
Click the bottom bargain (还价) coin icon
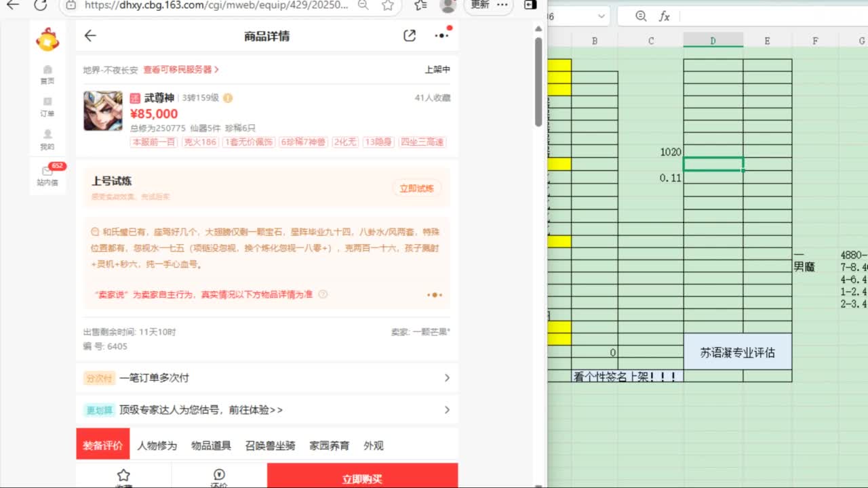click(219, 476)
